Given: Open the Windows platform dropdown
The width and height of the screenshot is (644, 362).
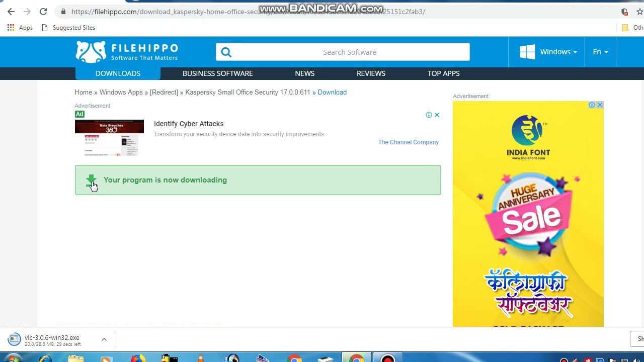Looking at the screenshot, I should [547, 52].
